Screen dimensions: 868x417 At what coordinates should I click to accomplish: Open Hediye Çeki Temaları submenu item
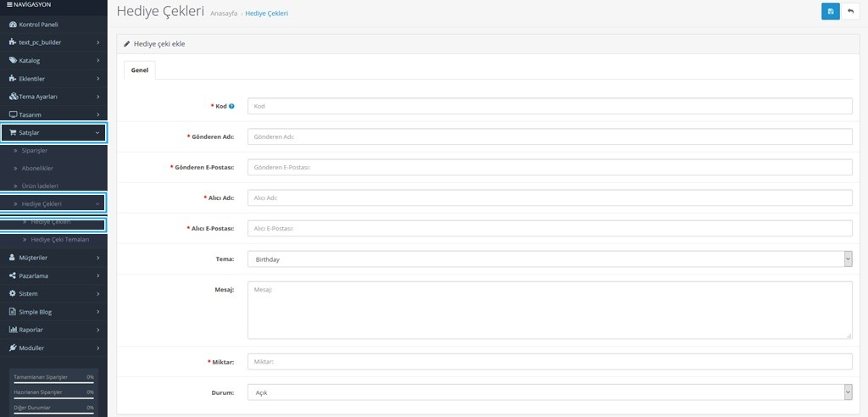59,240
